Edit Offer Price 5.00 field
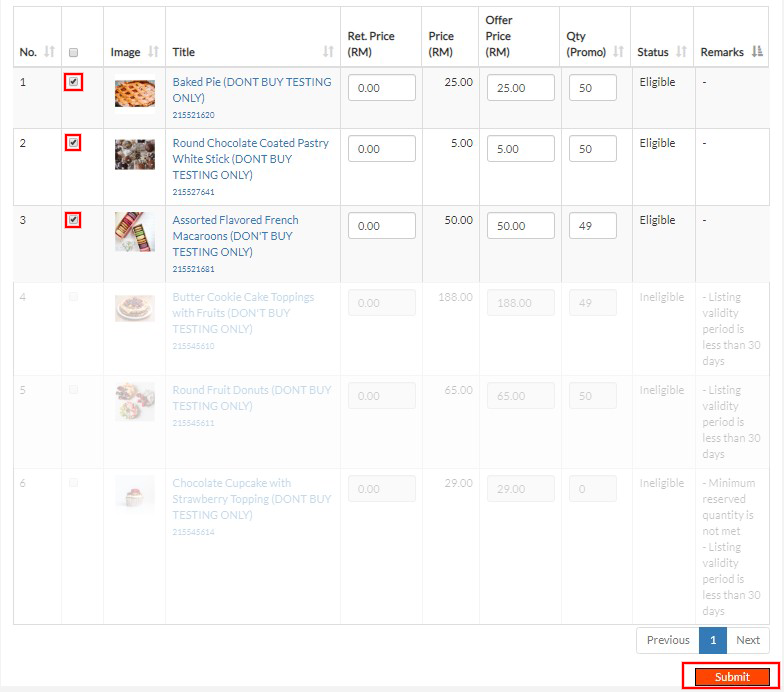The image size is (784, 692). (520, 148)
